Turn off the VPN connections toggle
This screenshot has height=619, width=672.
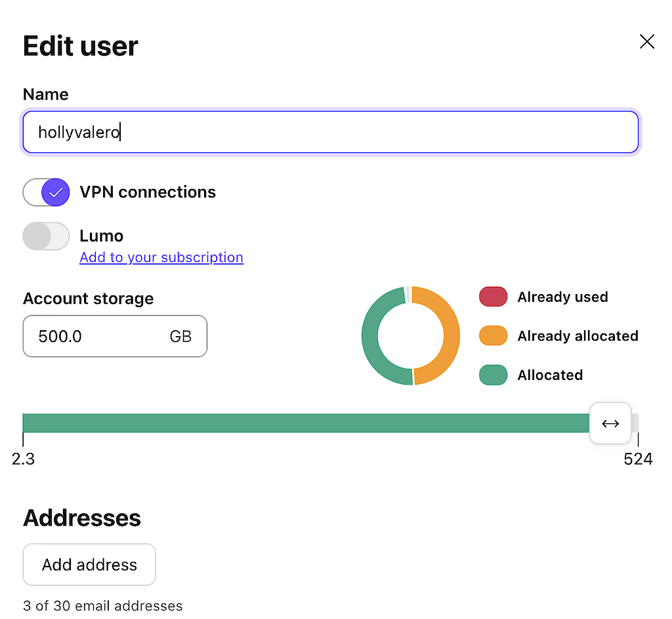(x=46, y=192)
